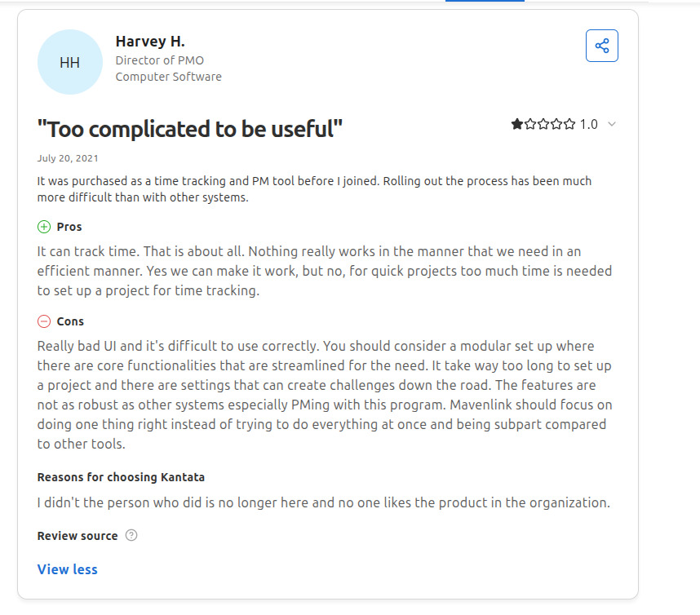Click the HH reviewer avatar circle
700x615 pixels.
tap(70, 62)
